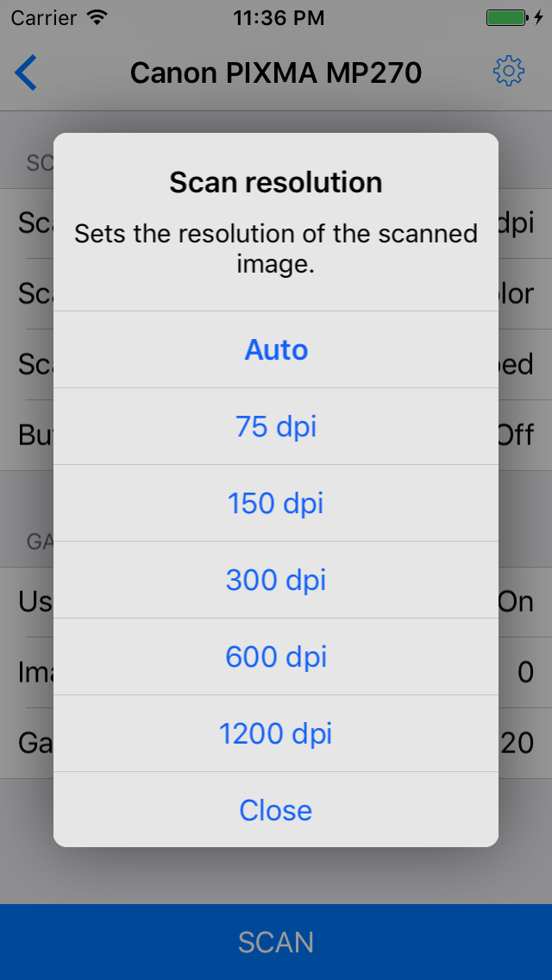Set resolution to 1200 dpi

tap(276, 733)
